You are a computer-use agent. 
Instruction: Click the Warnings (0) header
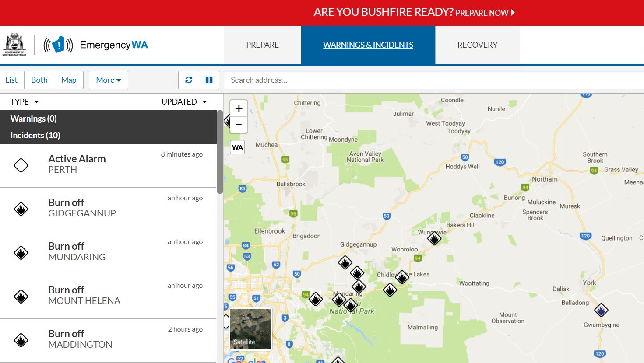pyautogui.click(x=33, y=119)
